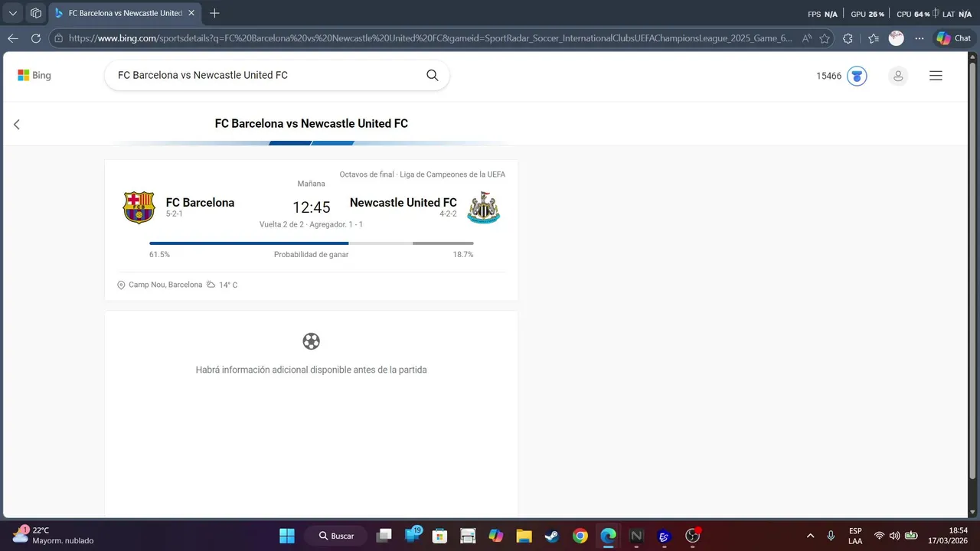
Task: Open OBS Studio from the taskbar
Action: point(692,536)
